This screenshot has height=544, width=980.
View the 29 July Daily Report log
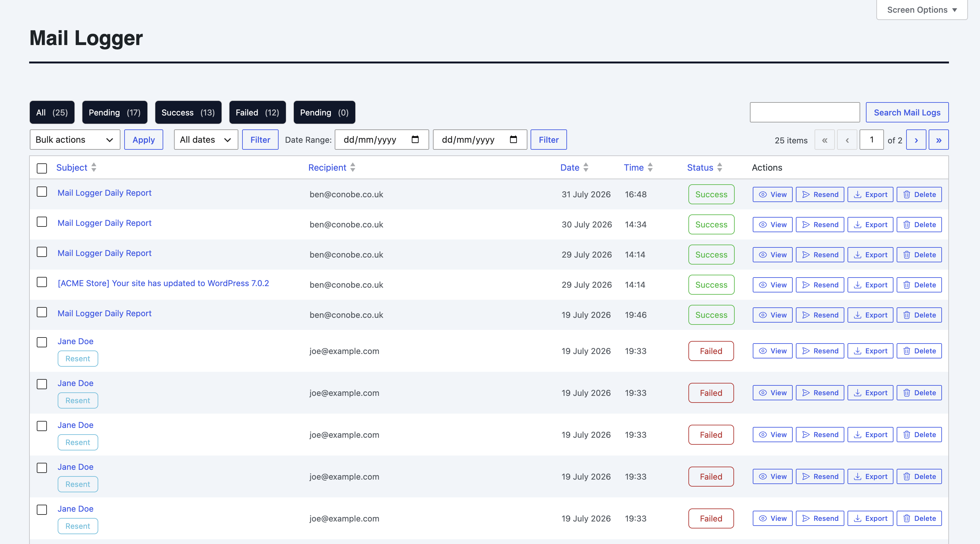(x=772, y=255)
